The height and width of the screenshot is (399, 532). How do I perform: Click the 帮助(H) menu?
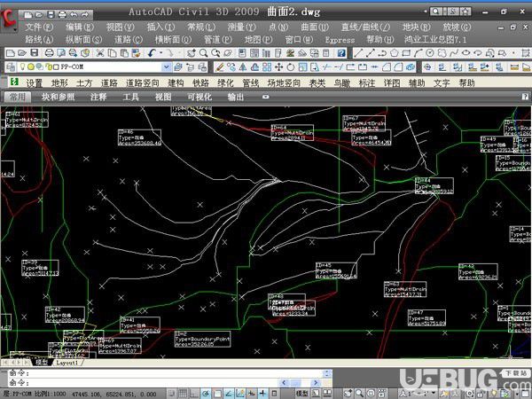[x=380, y=40]
